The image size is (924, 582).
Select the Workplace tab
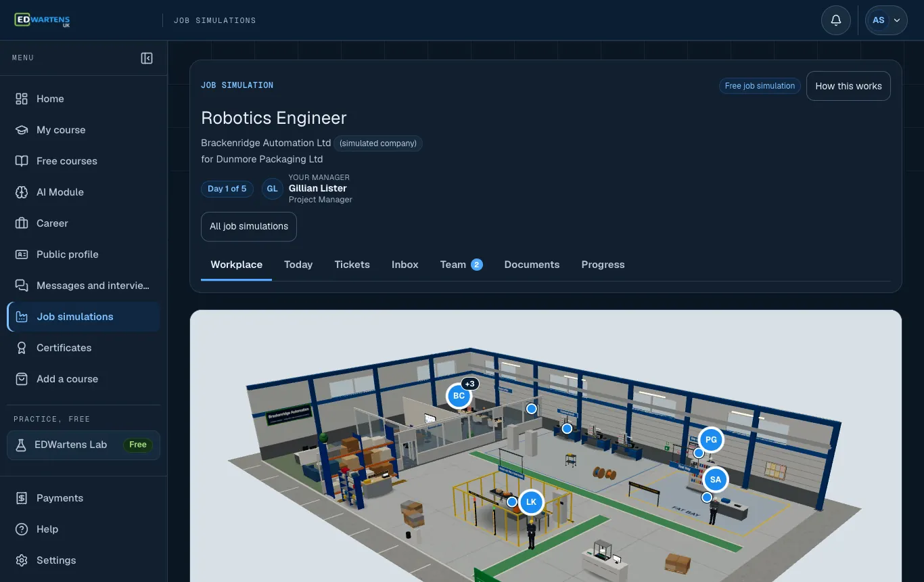click(236, 265)
